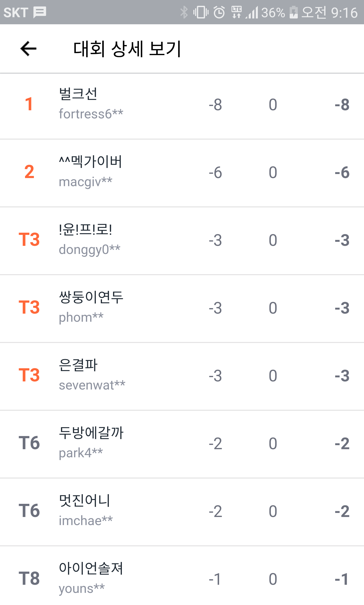364x605 pixels.
Task: Open 두방에갈까 player row
Action: click(182, 444)
